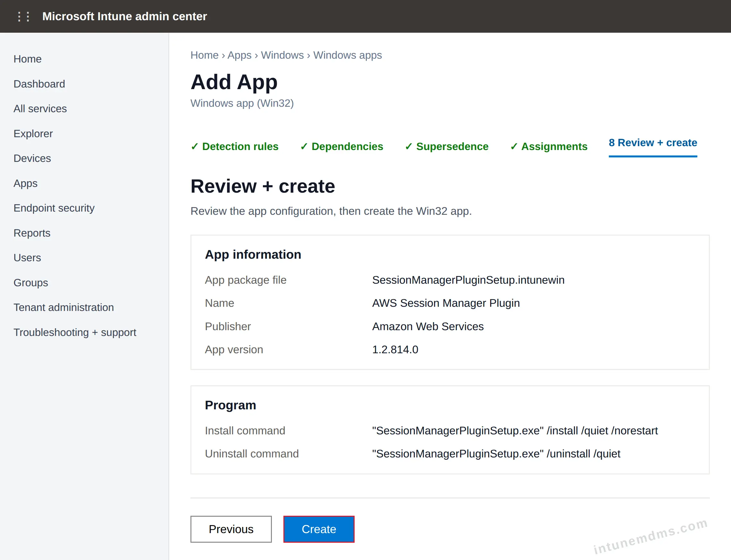Click SessionManagerPluginSetup.intunewin package file value

pos(468,280)
